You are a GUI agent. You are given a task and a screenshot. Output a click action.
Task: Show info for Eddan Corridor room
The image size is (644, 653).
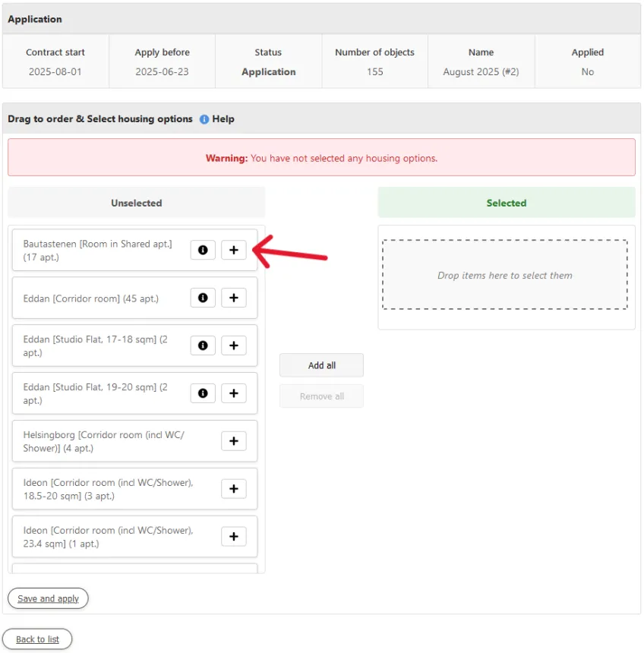coord(203,298)
